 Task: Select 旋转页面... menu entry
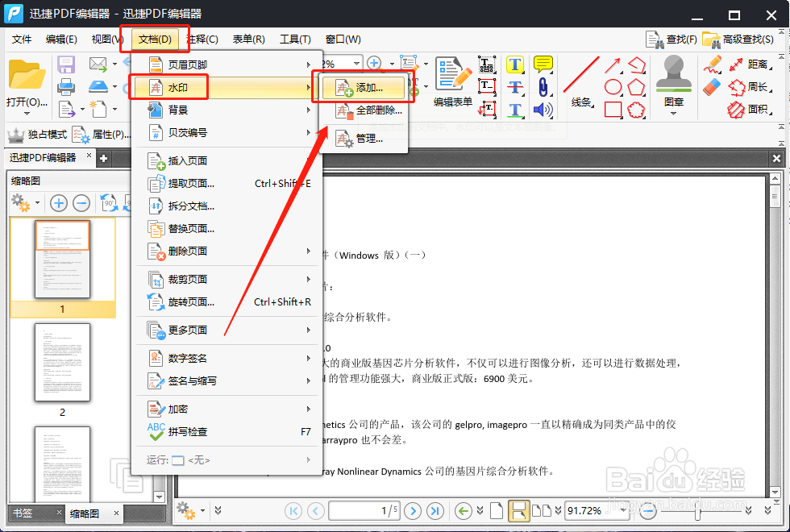click(227, 301)
